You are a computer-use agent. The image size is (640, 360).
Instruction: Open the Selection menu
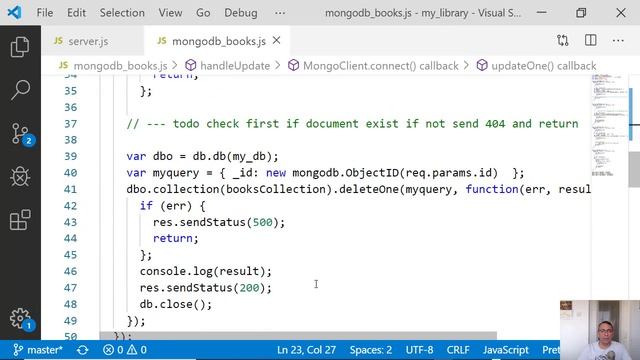pyautogui.click(x=122, y=13)
